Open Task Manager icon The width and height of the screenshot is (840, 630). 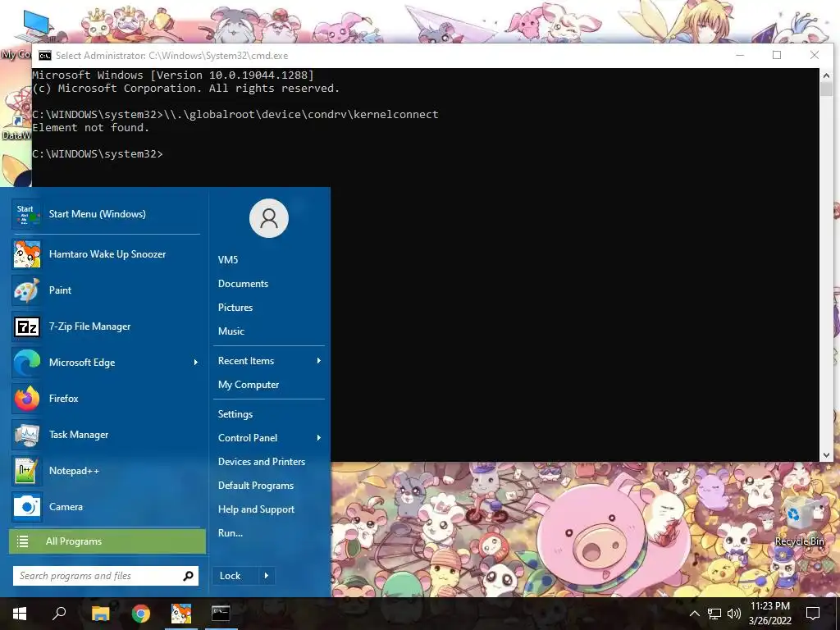tap(27, 435)
